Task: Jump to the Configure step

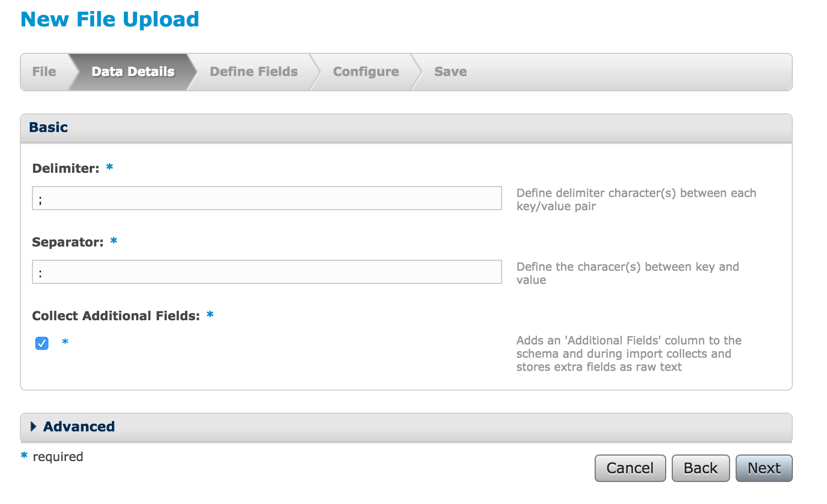Action: [x=366, y=72]
